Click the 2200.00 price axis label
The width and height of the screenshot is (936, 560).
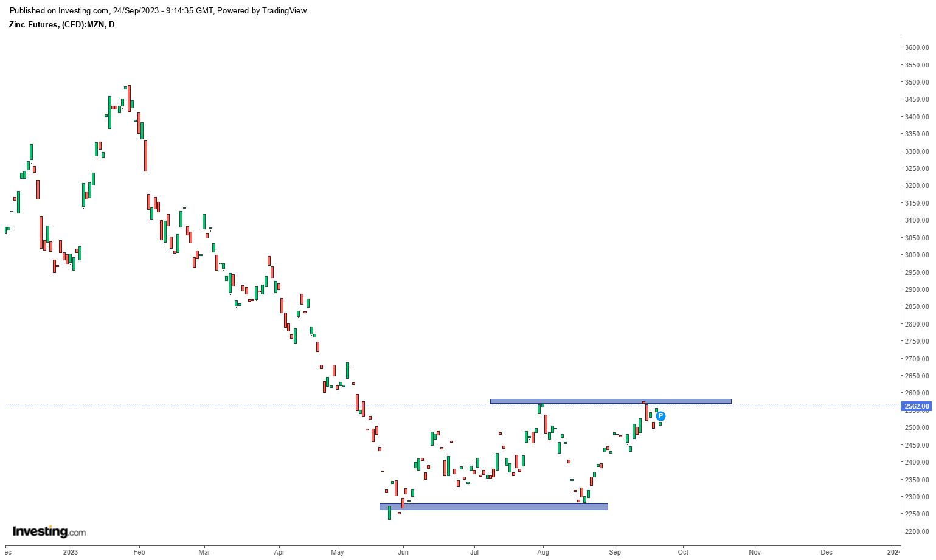[917, 531]
